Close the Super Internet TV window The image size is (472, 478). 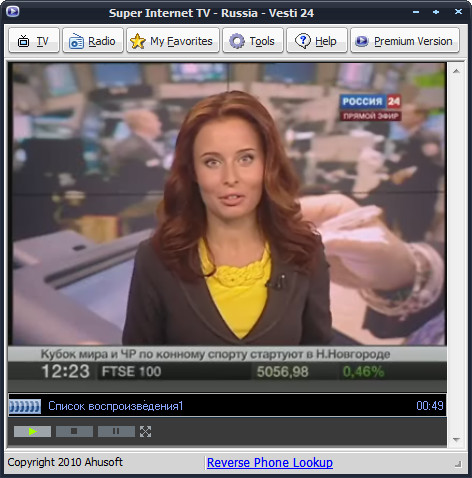[458, 12]
